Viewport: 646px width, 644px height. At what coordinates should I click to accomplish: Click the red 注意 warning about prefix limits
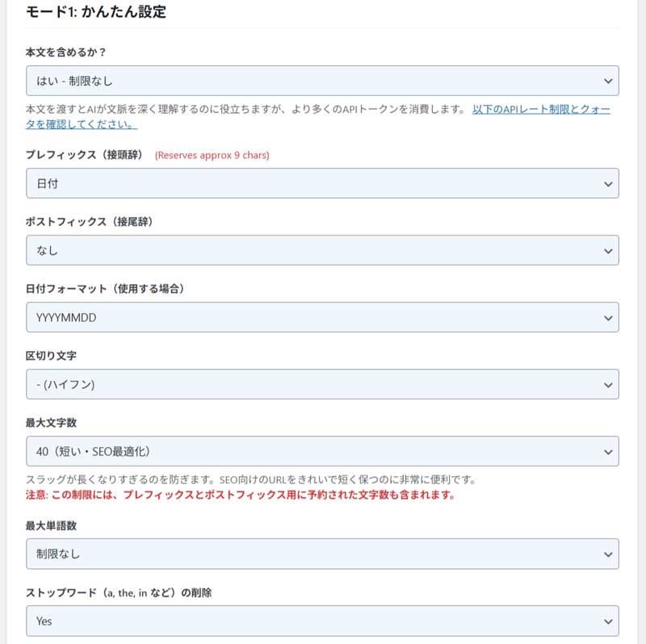point(241,495)
